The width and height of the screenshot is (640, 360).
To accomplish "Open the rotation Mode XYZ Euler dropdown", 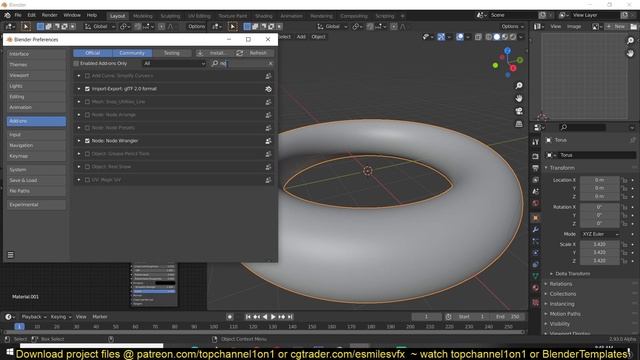I will coord(600,234).
